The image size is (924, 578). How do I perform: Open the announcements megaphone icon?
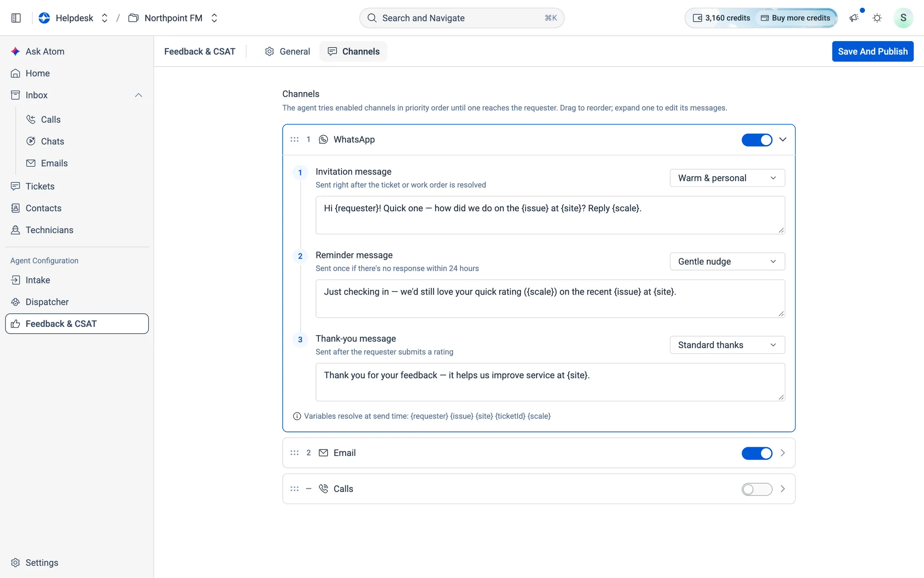[854, 18]
